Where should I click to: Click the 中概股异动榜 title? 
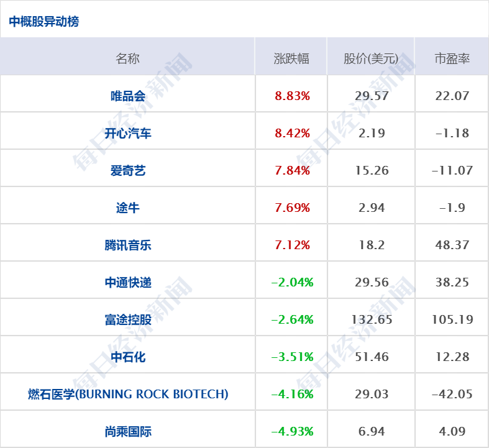click(x=44, y=21)
